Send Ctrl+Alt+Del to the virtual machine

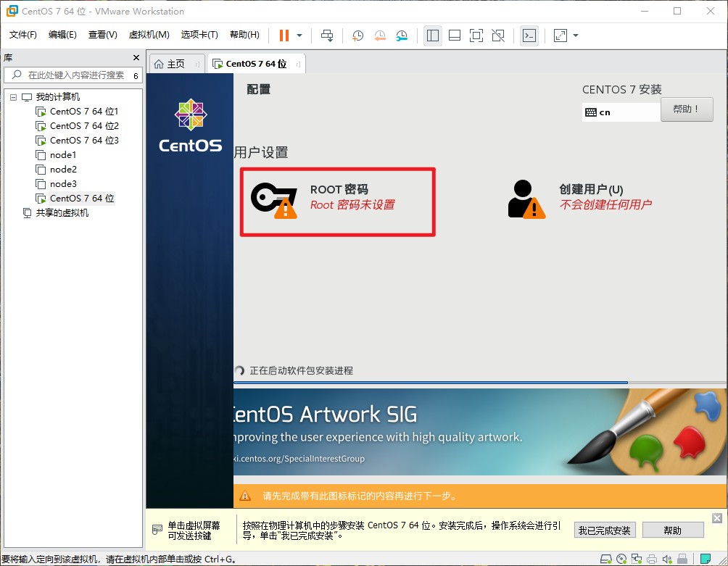(327, 36)
